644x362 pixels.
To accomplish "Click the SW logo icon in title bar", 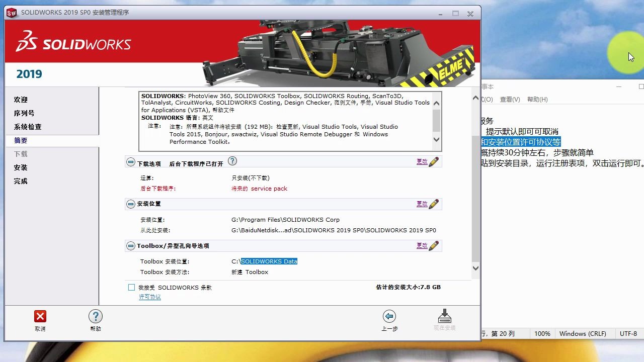I will 12,13.
